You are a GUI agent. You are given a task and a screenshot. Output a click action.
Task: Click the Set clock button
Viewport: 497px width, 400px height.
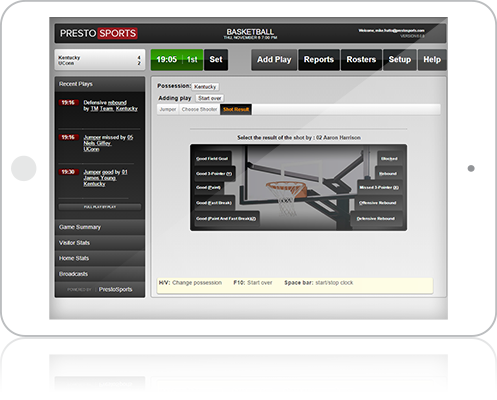pyautogui.click(x=216, y=60)
